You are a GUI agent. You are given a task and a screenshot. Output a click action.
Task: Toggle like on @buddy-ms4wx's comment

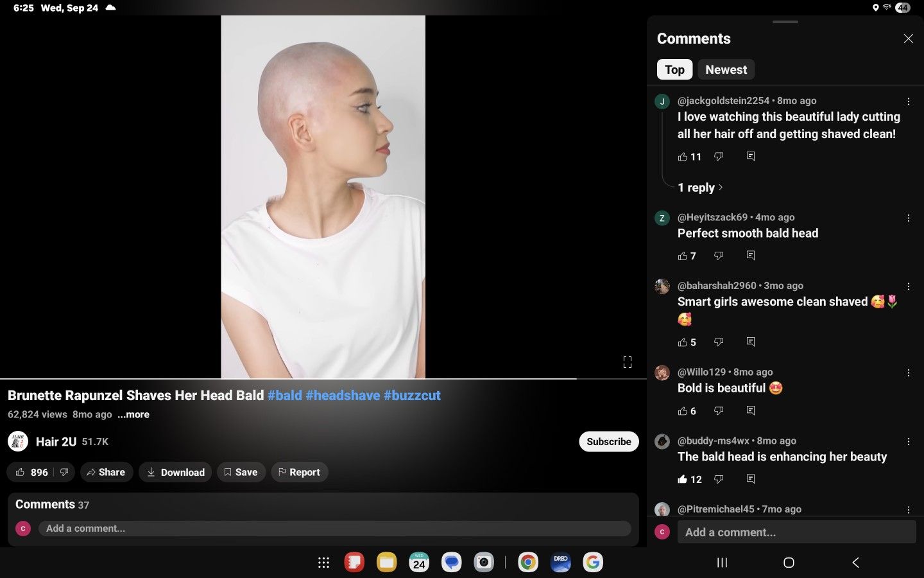tap(683, 479)
